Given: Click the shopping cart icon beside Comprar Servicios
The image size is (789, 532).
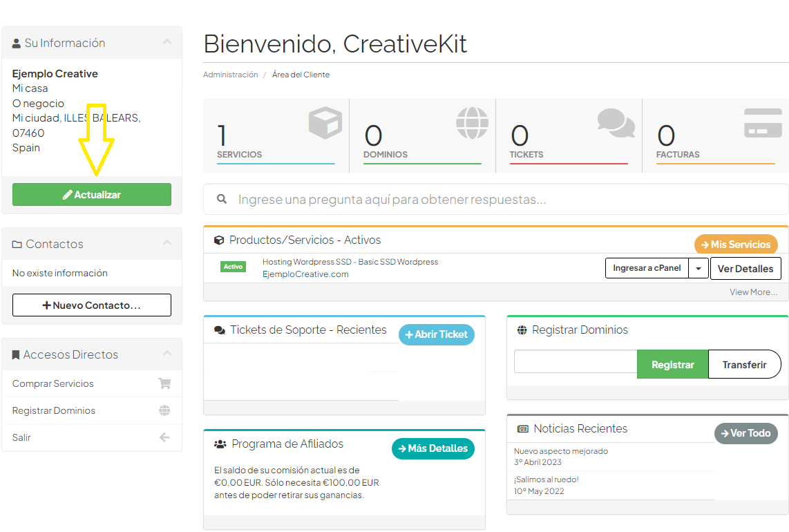Looking at the screenshot, I should coord(164,383).
